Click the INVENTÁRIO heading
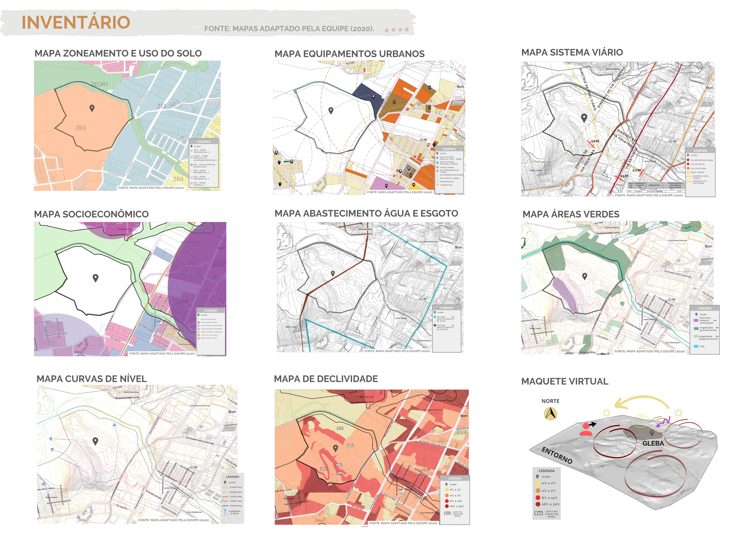This screenshot has width=756, height=535. pyautogui.click(x=76, y=22)
